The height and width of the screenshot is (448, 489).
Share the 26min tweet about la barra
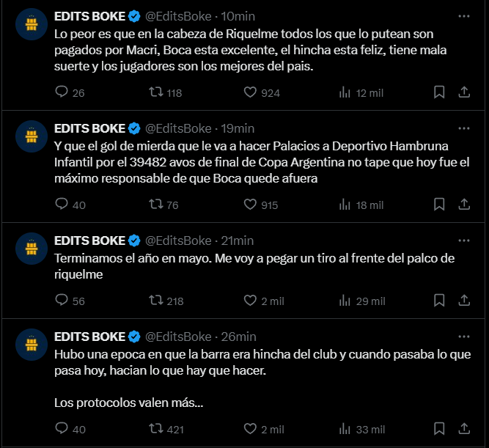[x=464, y=428]
